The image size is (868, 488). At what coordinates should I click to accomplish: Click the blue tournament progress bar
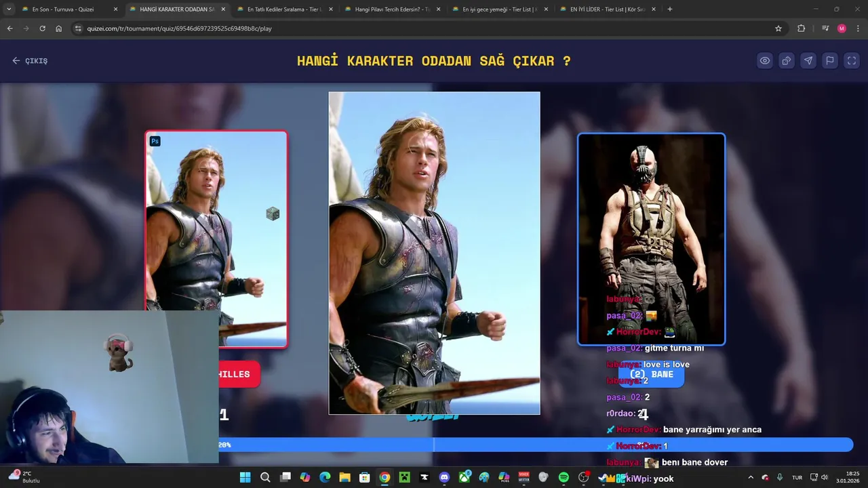point(534,445)
